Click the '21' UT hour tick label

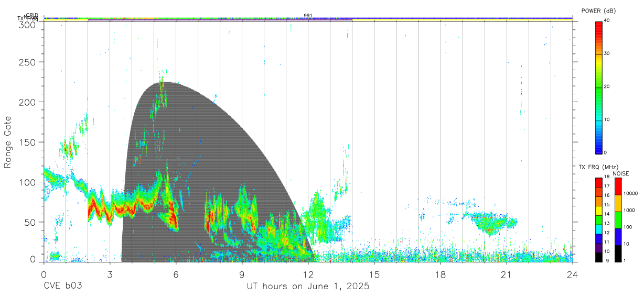tap(507, 274)
